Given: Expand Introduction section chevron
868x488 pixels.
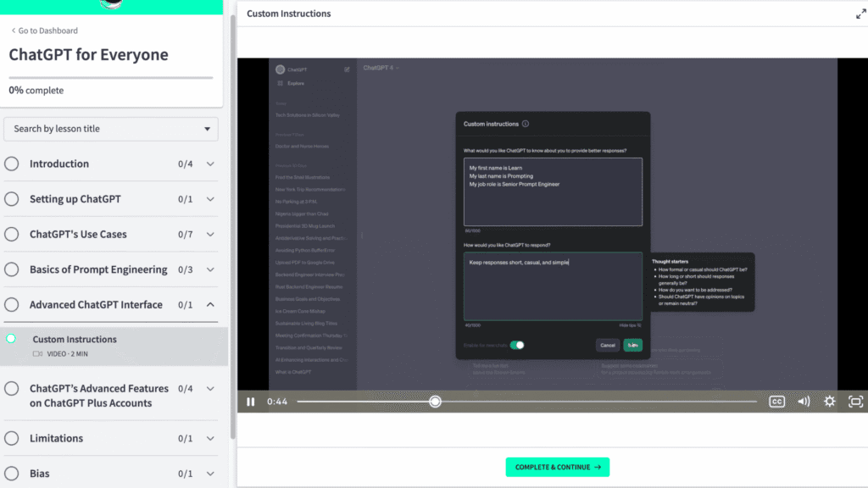Looking at the screenshot, I should 210,164.
